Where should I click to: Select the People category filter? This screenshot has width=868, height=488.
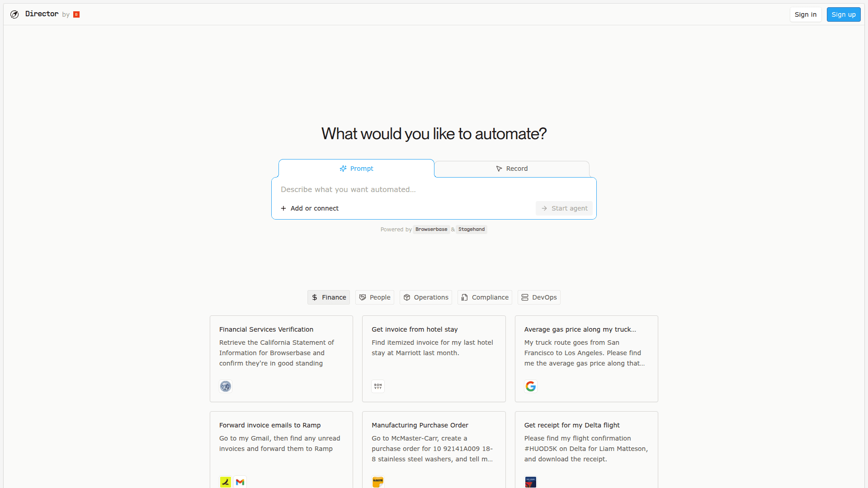pyautogui.click(x=375, y=297)
